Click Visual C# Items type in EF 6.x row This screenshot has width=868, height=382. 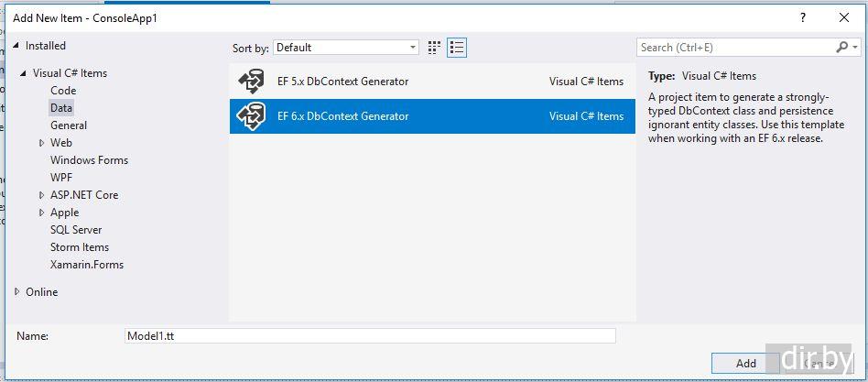point(586,116)
